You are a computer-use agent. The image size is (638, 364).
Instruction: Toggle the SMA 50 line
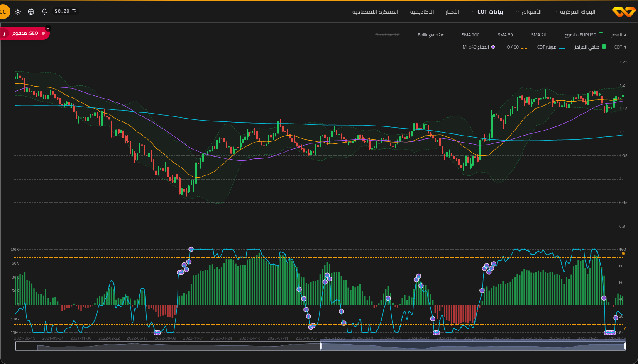tap(509, 35)
